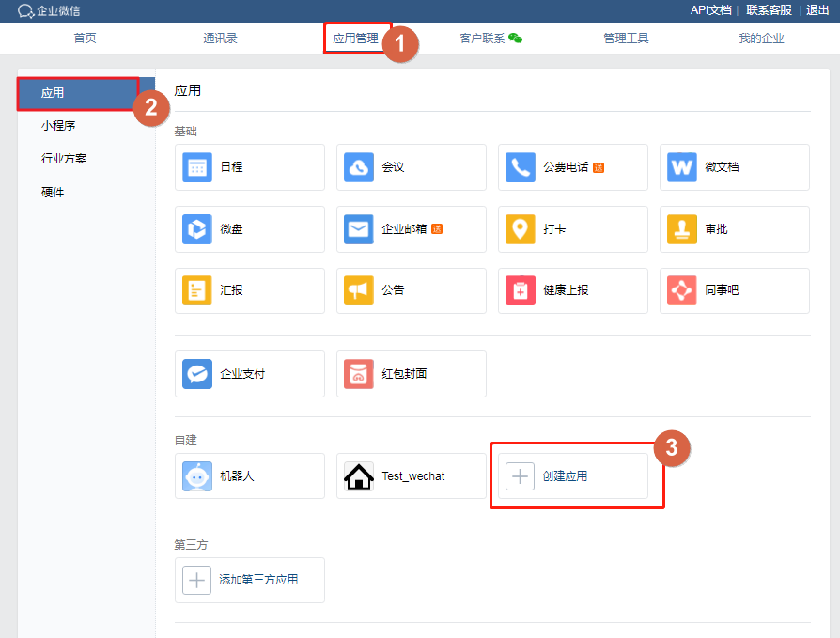The width and height of the screenshot is (840, 638).
Task: Click the 送 badge next to 公费电话
Action: pyautogui.click(x=599, y=167)
